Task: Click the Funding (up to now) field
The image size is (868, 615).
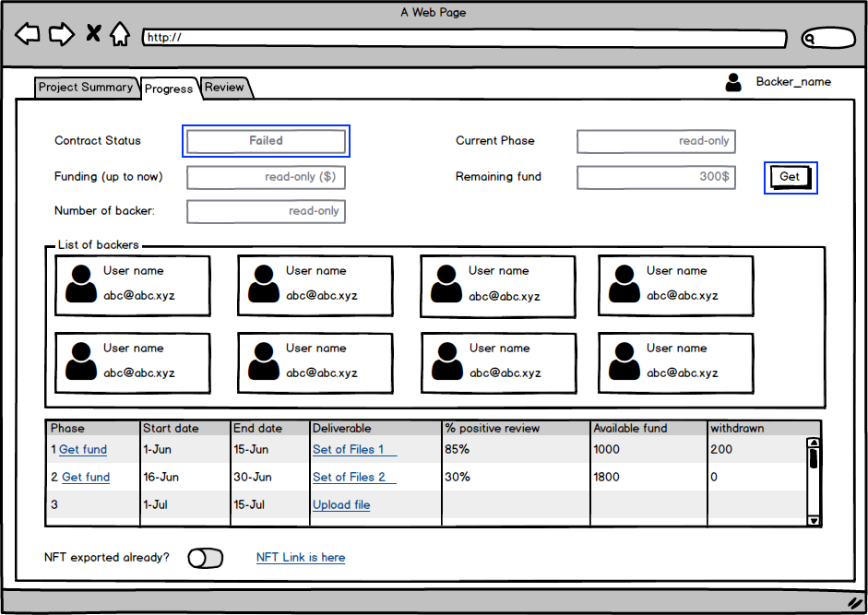Action: pos(266,177)
